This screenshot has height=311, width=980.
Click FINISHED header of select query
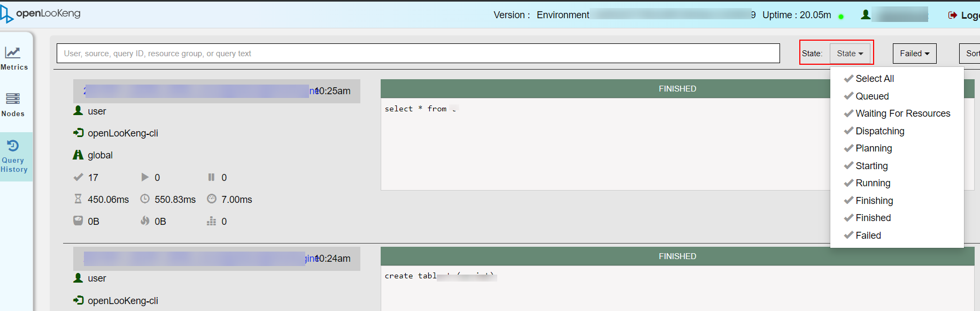(x=677, y=89)
